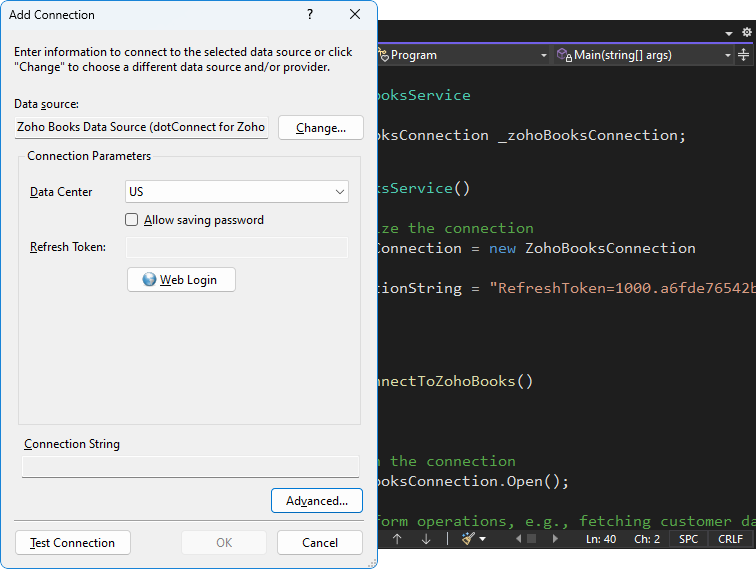Screen dimensions: 756x569
Task: Enable Allow saving password checkbox
Action: (132, 220)
